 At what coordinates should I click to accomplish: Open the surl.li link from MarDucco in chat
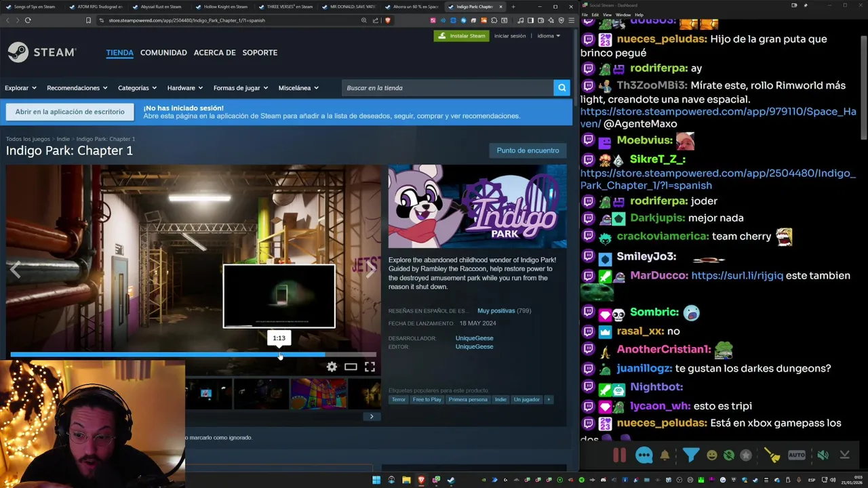coord(737,275)
